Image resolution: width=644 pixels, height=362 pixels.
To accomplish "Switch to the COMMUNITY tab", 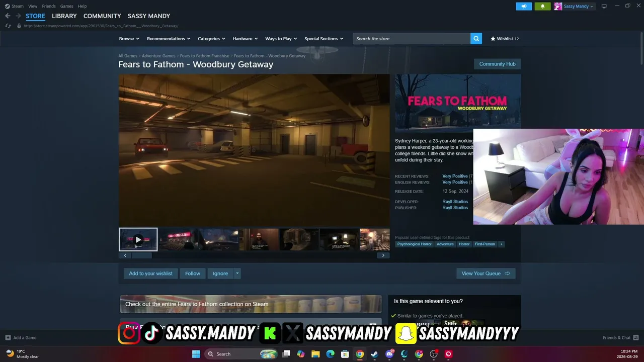I will [x=102, y=16].
